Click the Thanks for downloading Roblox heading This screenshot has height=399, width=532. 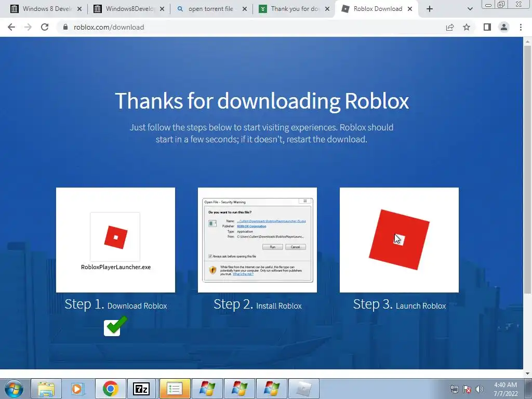tap(262, 101)
